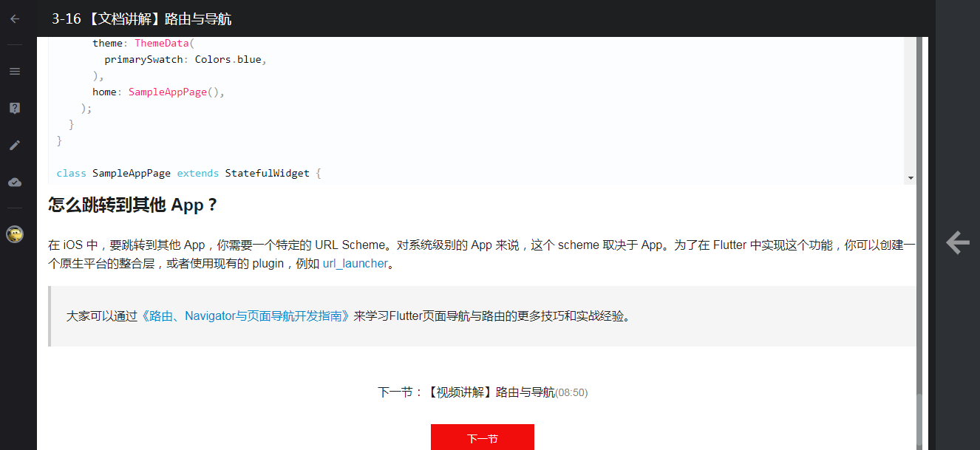
Task: Click the cloud download icon in sidebar
Action: [14, 182]
